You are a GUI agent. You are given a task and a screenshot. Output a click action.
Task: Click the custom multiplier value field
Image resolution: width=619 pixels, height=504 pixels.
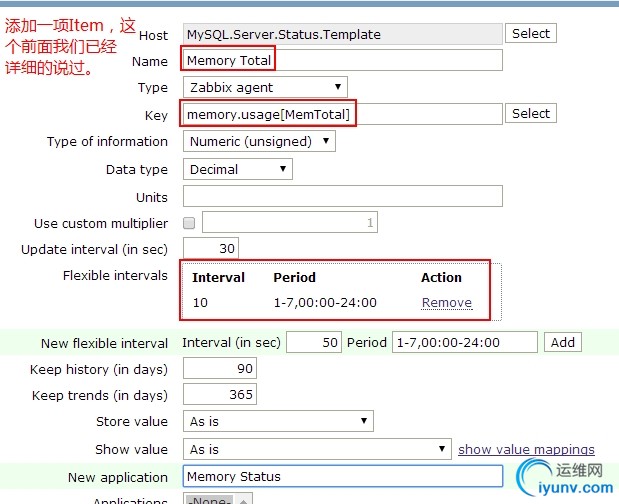pos(290,222)
